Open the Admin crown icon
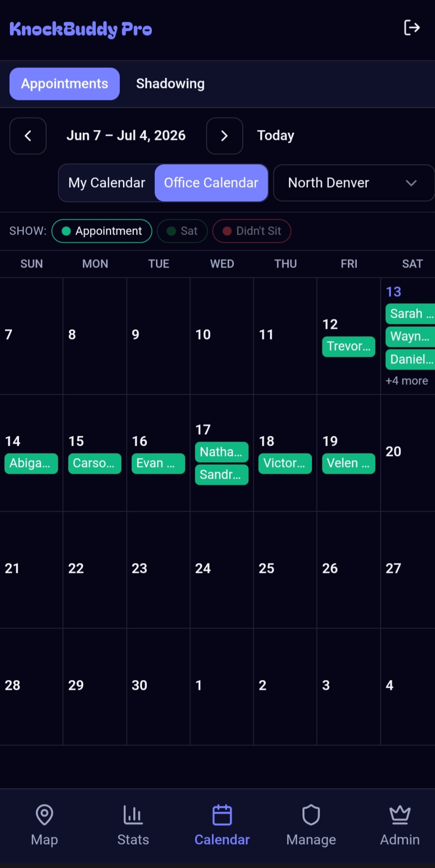 400,815
